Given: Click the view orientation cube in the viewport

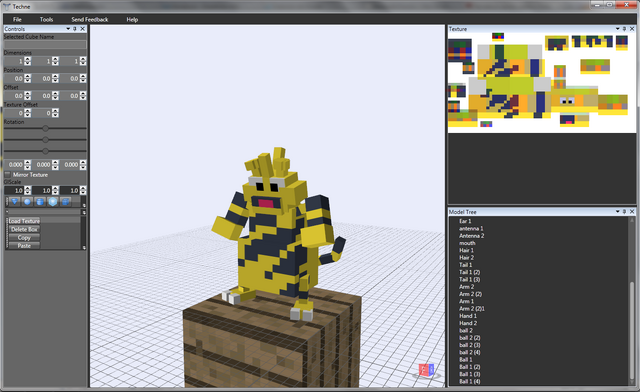Looking at the screenshot, I should click(x=427, y=370).
